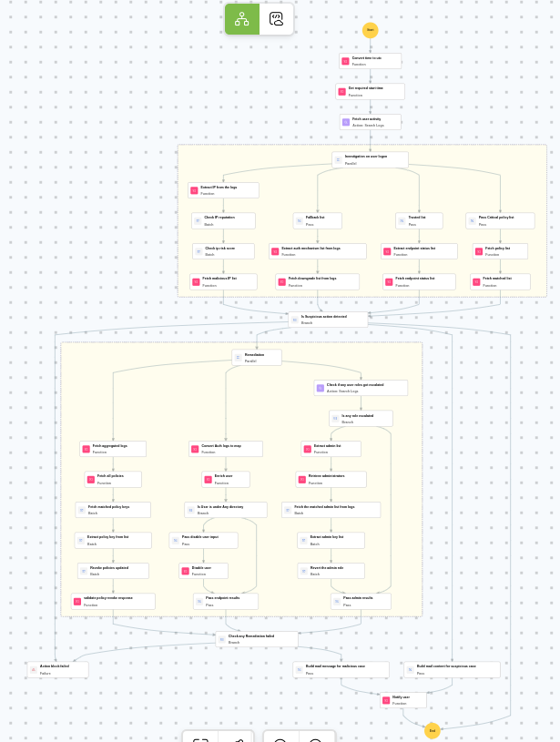Select the Fetch matched policy keys node

[113, 510]
